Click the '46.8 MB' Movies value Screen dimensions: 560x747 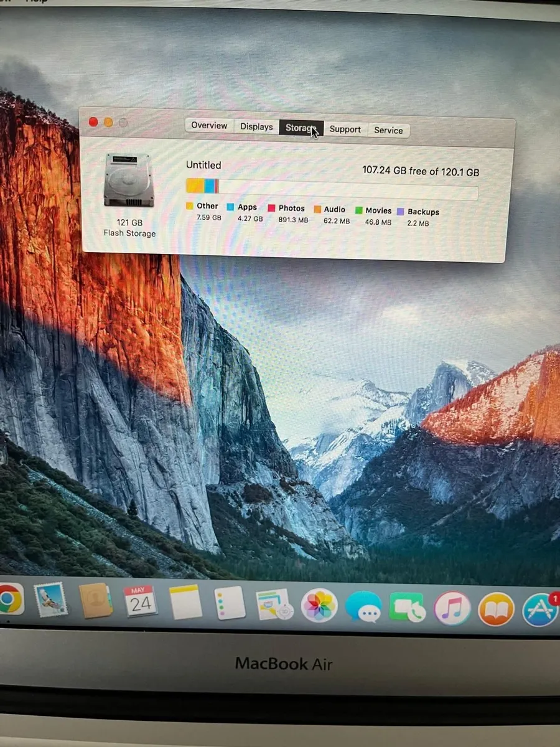(378, 222)
